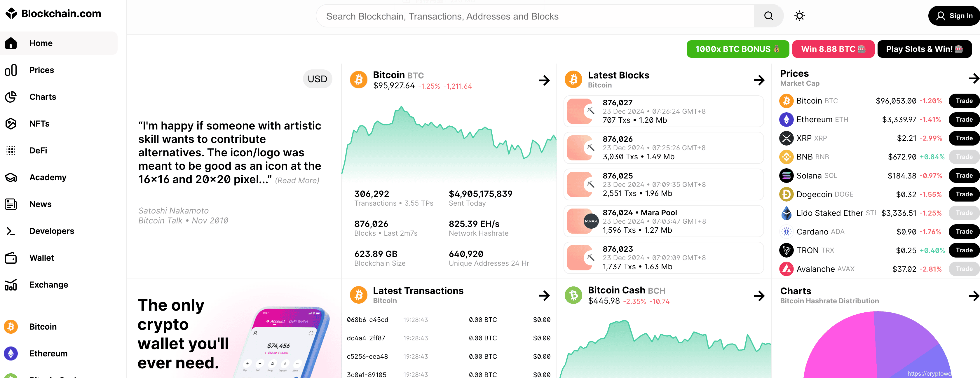Click the Bitcoin coin icon in Prices list

[x=786, y=101]
